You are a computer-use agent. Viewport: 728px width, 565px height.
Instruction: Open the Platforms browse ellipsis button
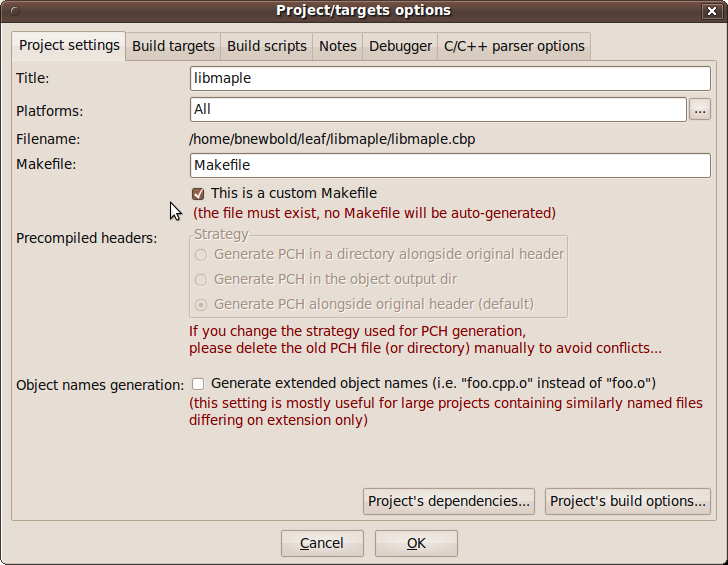tap(700, 110)
